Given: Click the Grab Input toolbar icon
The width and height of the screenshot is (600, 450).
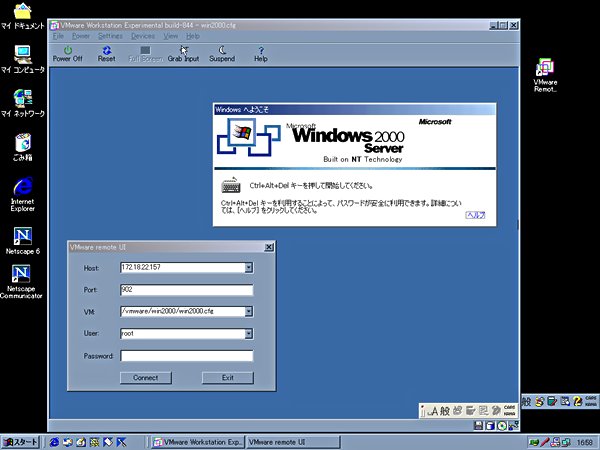Looking at the screenshot, I should 184,54.
